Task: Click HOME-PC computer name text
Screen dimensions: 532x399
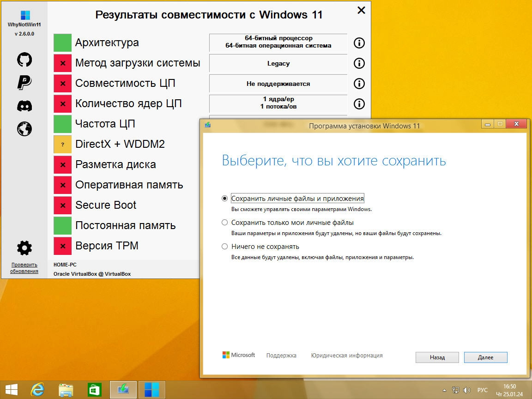Action: [65, 265]
